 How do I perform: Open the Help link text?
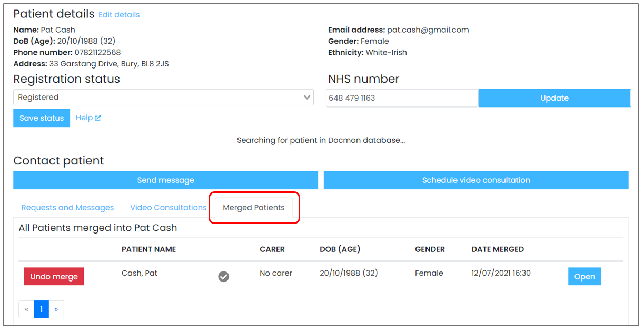pyautogui.click(x=84, y=118)
